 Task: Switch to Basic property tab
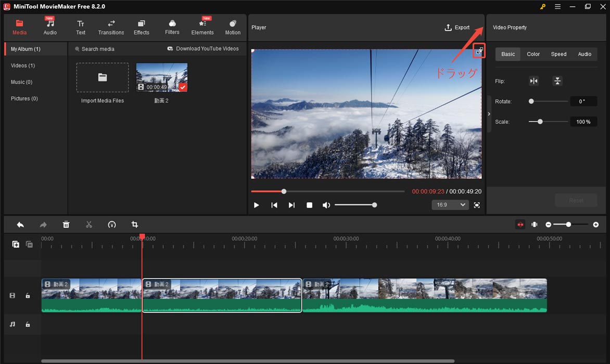coord(507,54)
